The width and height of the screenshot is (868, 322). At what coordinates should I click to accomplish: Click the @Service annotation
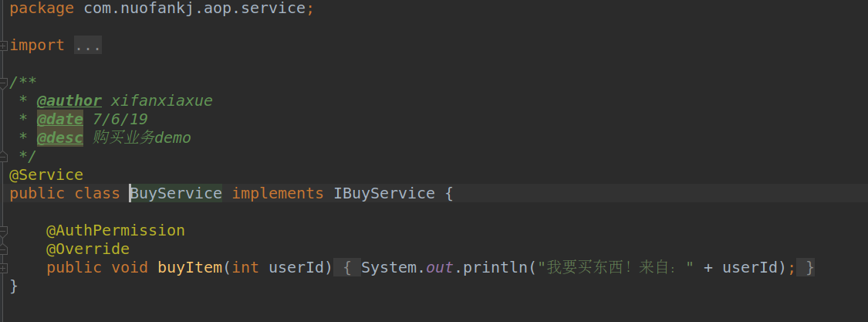(x=46, y=175)
